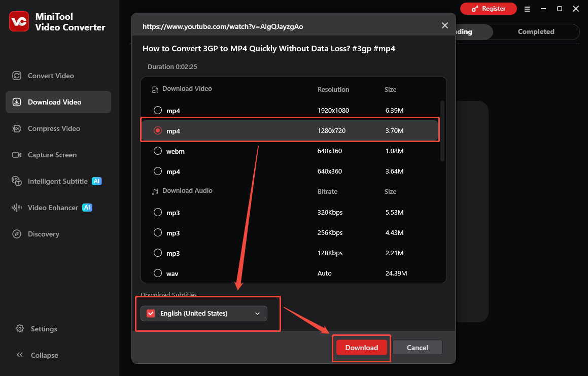Viewport: 588px width, 376px height.
Task: Click the Collapse double-chevron icon
Action: tap(20, 355)
